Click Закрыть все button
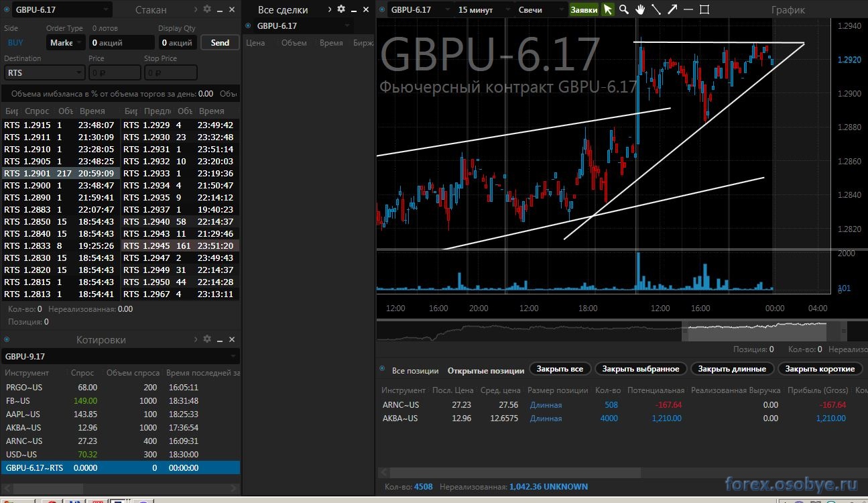868x503 pixels. 560,369
